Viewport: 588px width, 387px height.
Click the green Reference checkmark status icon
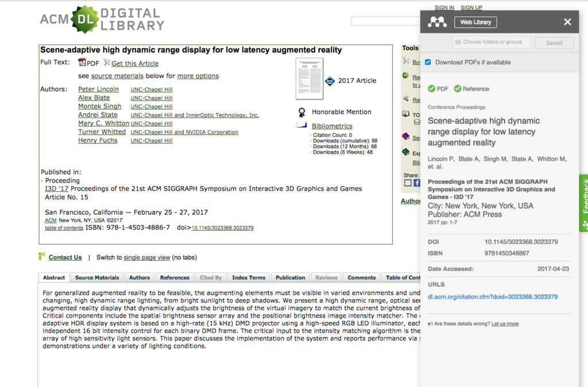458,89
